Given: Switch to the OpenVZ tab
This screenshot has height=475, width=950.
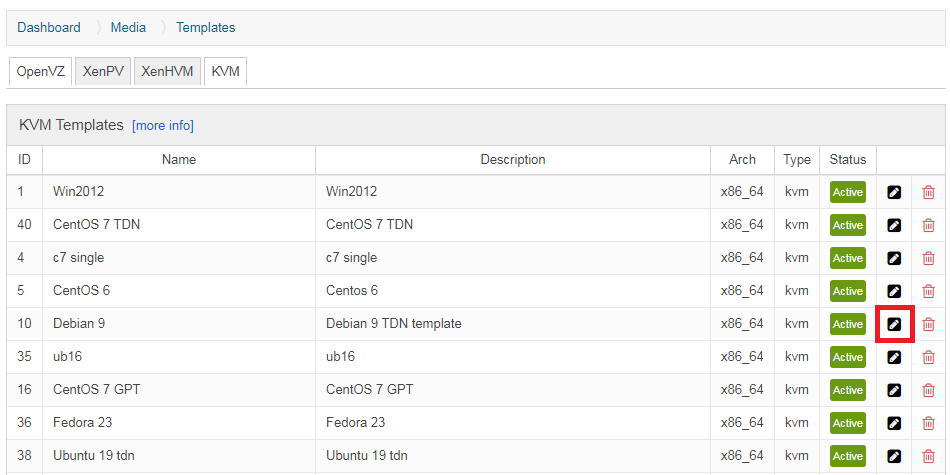Looking at the screenshot, I should pyautogui.click(x=41, y=71).
